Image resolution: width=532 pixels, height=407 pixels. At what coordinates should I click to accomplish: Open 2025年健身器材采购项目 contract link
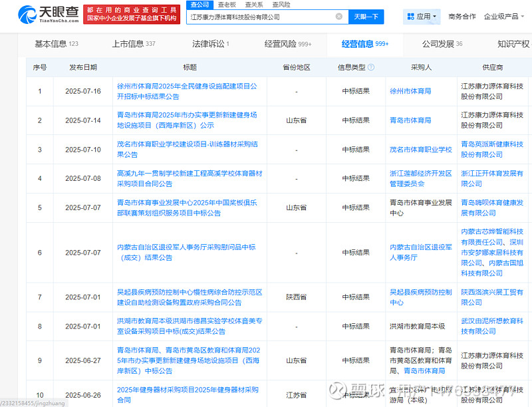click(188, 395)
